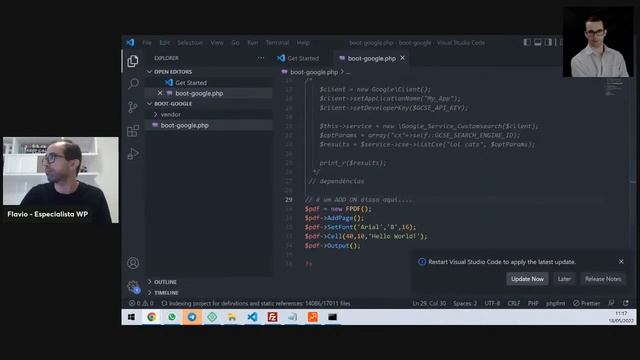Close the boot-google.php editor tab

[402, 58]
